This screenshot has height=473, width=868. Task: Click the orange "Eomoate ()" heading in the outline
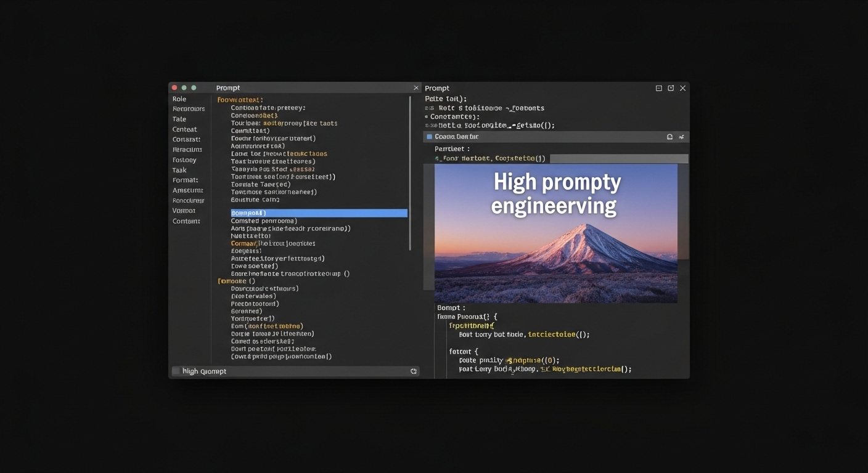[x=237, y=281]
